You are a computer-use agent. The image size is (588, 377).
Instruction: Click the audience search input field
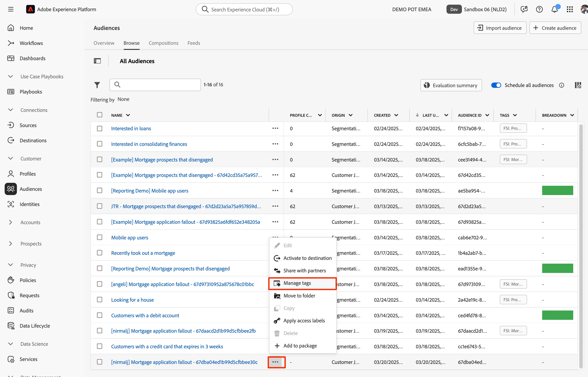tap(155, 85)
